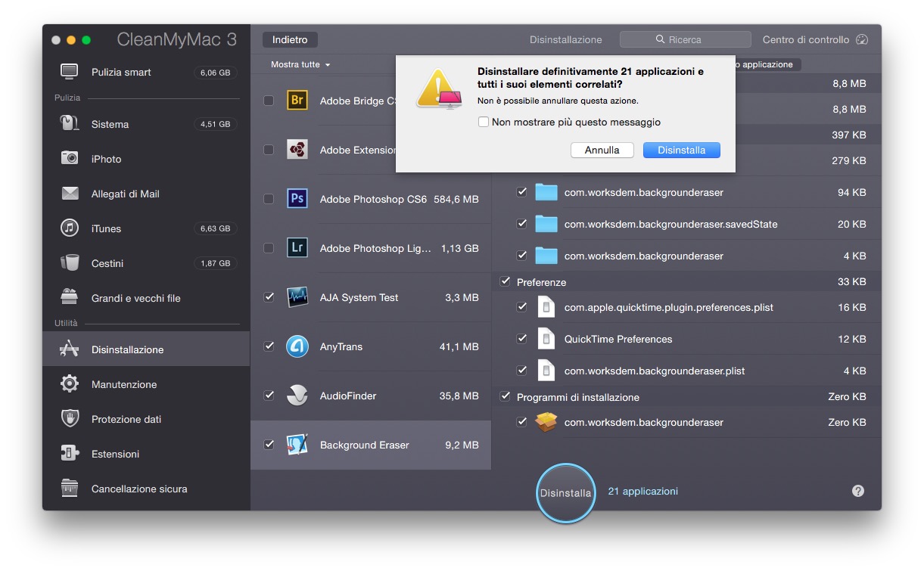Click the AudioFinder app icon
Image resolution: width=924 pixels, height=571 pixels.
297,396
